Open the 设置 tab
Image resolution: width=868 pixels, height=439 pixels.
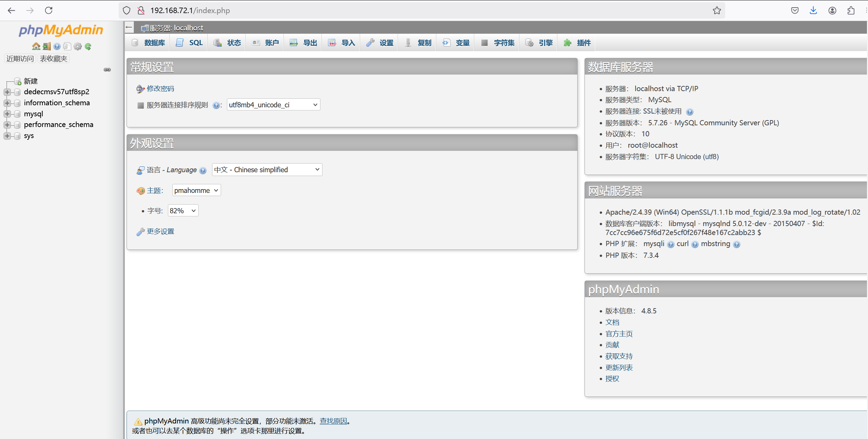tap(380, 43)
